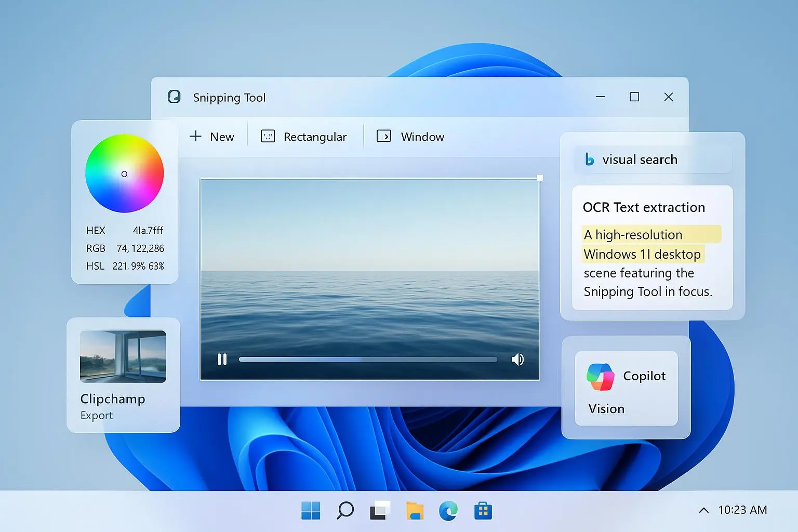This screenshot has height=532, width=798.
Task: Mute the video with the speaker icon
Action: 517,360
